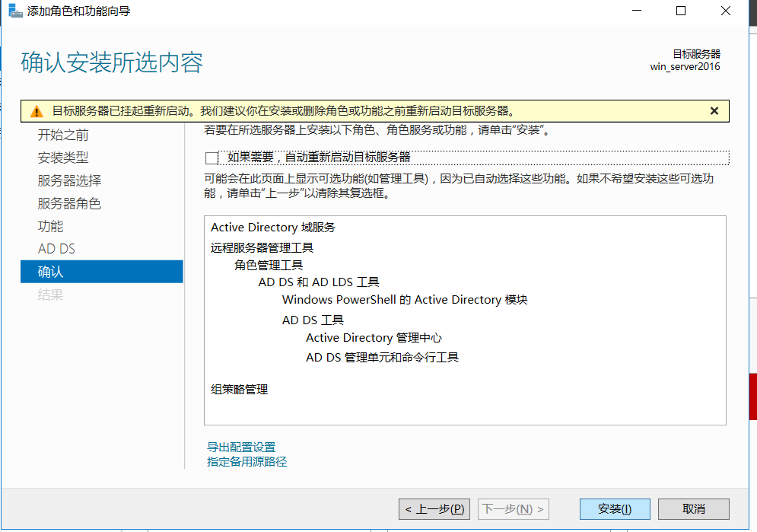Screen dimensions: 757x532
Task: Go to the 安装类型 step
Action: pos(63,158)
